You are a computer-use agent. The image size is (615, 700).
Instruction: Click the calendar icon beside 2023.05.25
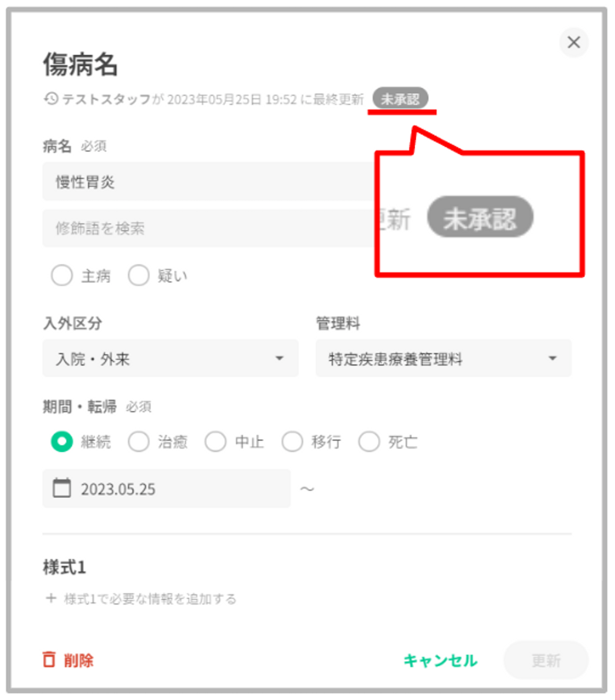pyautogui.click(x=62, y=488)
